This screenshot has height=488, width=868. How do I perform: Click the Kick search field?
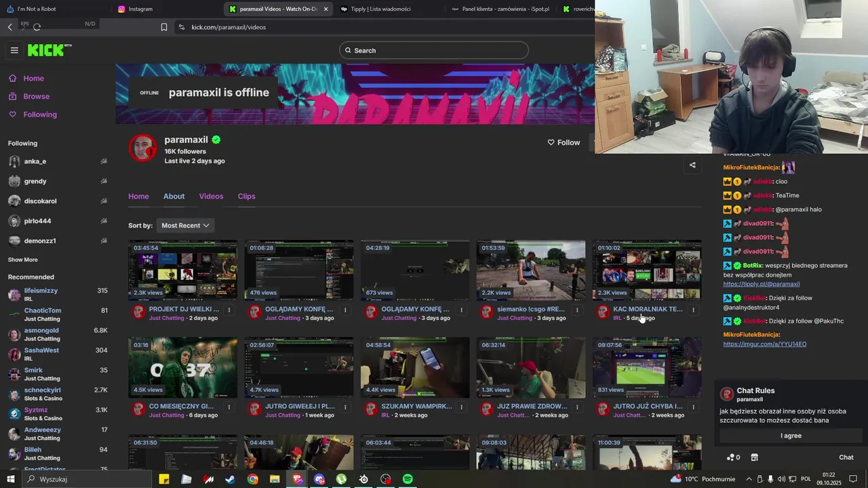(x=434, y=50)
